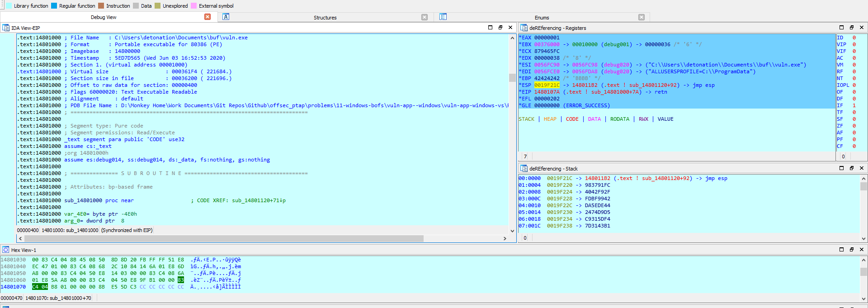Image resolution: width=868 pixels, height=308 pixels.
Task: Maximize the deREferencing Registers panel
Action: [x=841, y=28]
